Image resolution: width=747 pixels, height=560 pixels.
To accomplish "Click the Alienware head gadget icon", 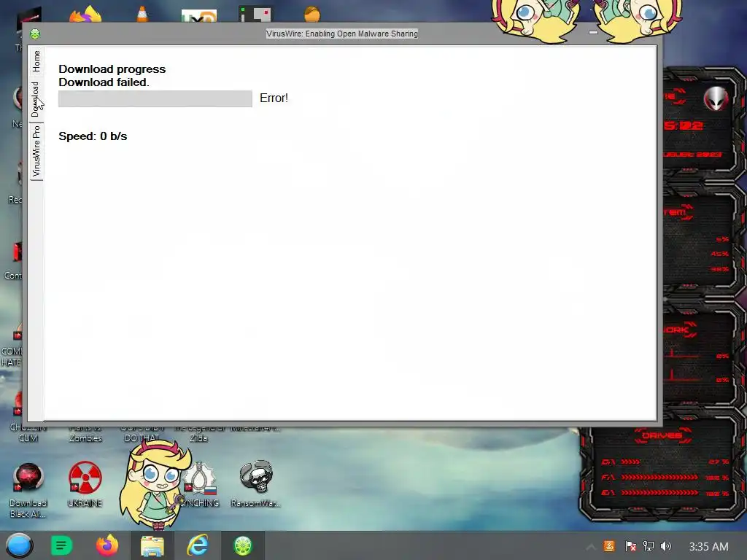I will [x=716, y=98].
